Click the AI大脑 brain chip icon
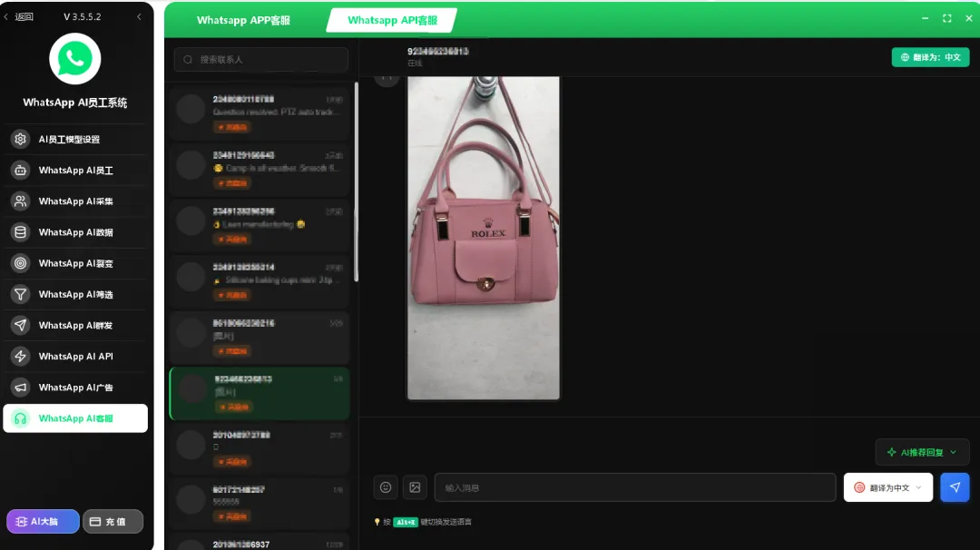The width and height of the screenshot is (980, 550). [x=21, y=521]
